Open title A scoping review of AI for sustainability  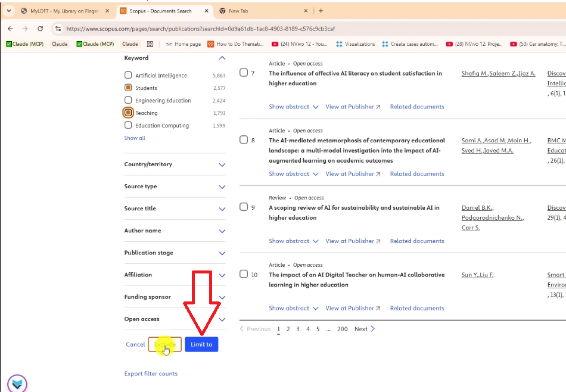(354, 213)
